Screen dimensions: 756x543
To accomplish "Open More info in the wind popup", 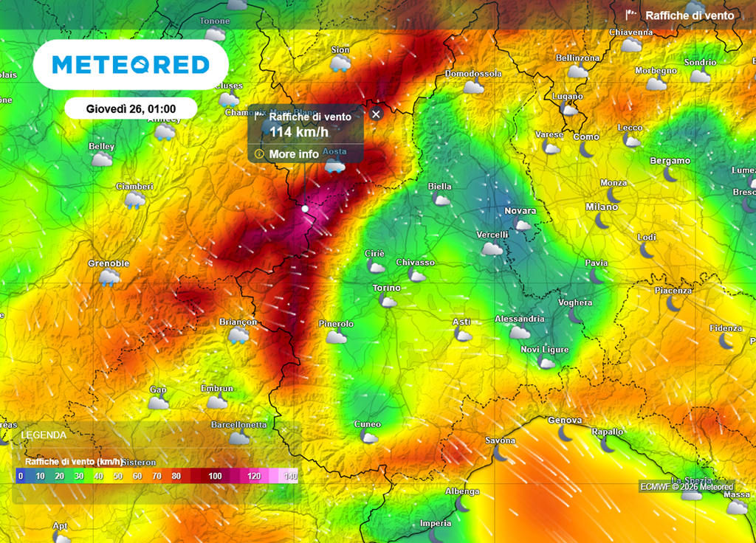I will pyautogui.click(x=294, y=154).
